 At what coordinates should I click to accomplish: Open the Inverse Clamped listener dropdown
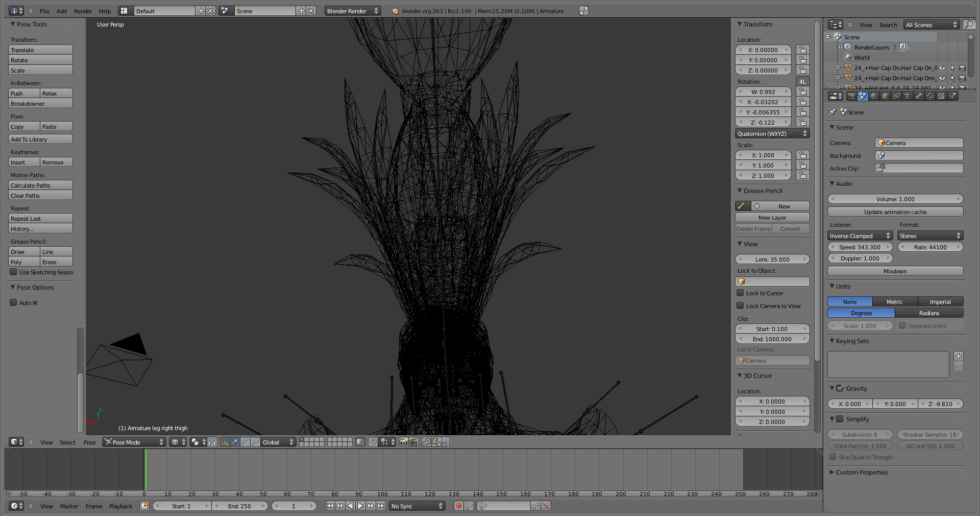tap(860, 236)
